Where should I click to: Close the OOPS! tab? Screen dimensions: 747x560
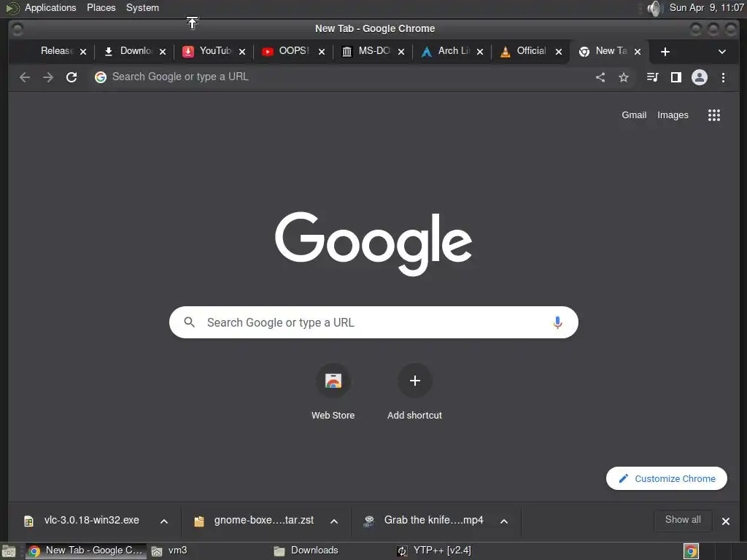(322, 52)
